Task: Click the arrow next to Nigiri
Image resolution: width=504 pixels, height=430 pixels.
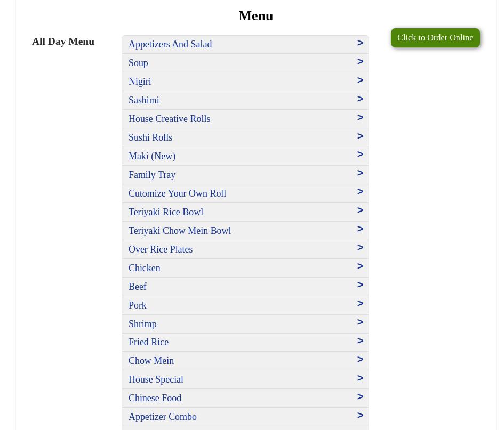Action: click(x=360, y=80)
